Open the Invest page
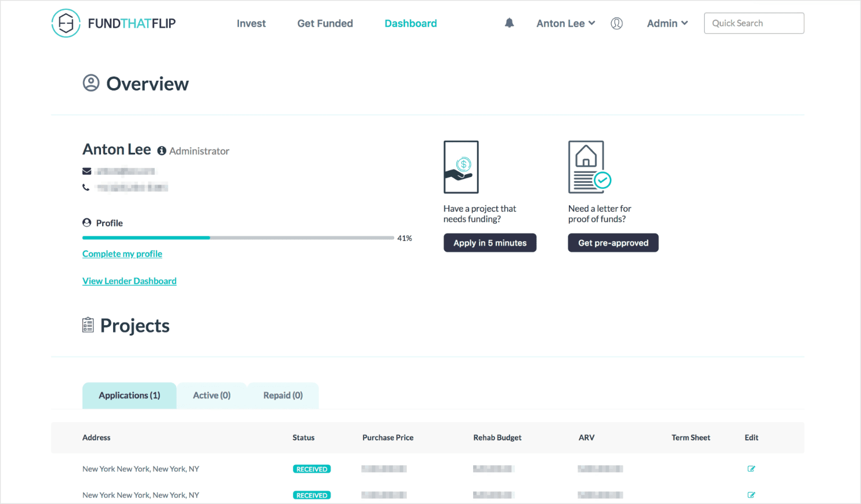 [251, 23]
